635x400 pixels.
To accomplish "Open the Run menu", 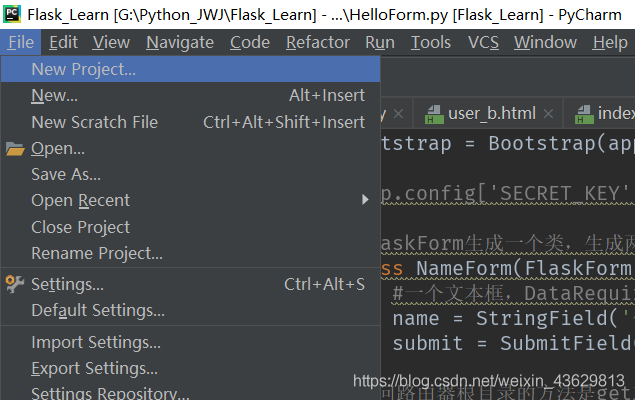I will [x=380, y=42].
